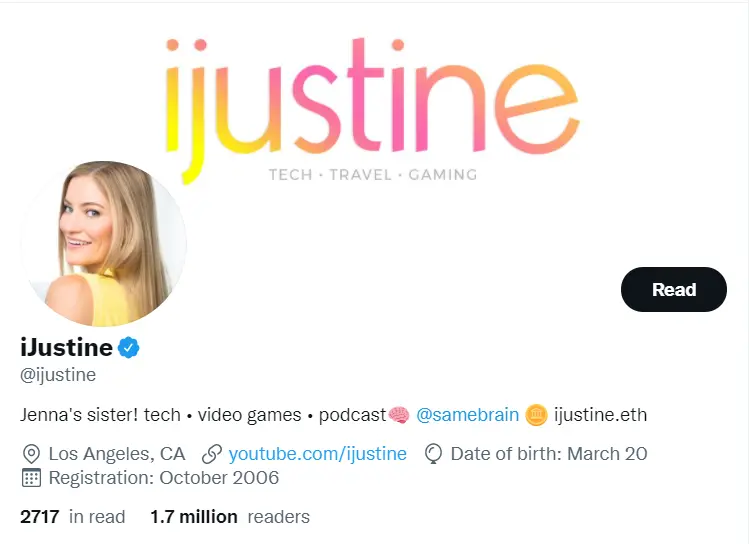Image resolution: width=749 pixels, height=544 pixels.
Task: Click the orange bank coin emoji
Action: [x=536, y=415]
